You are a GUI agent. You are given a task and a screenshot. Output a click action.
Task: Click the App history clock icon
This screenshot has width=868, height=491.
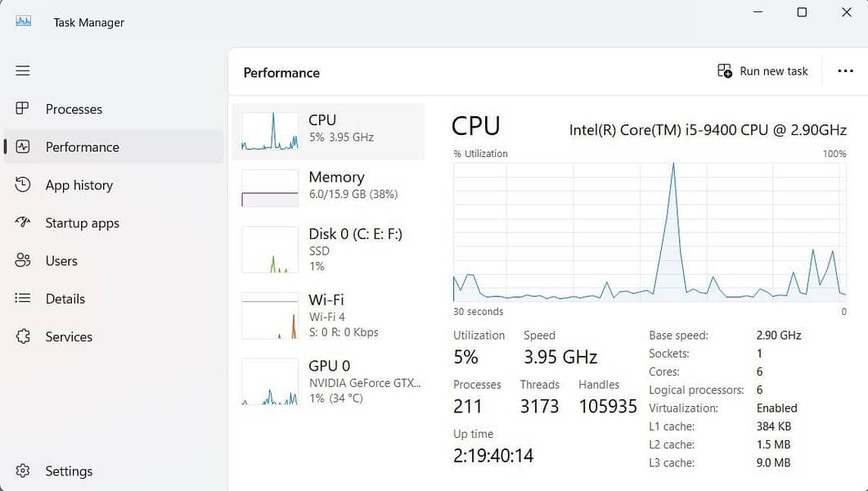coord(23,185)
